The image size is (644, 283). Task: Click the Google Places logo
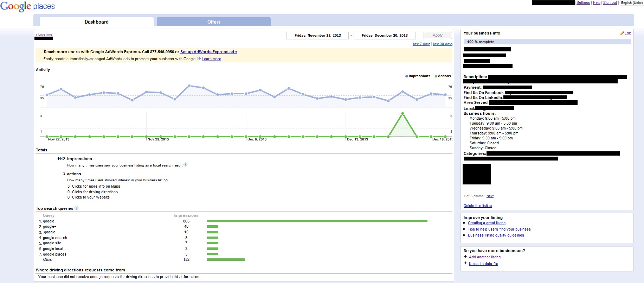(x=27, y=6)
